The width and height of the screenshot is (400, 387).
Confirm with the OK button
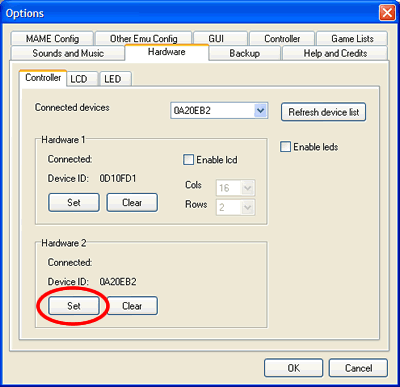pos(293,368)
